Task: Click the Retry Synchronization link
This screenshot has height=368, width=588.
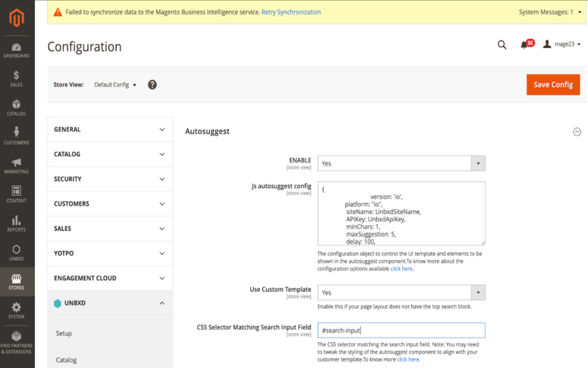Action: click(291, 12)
